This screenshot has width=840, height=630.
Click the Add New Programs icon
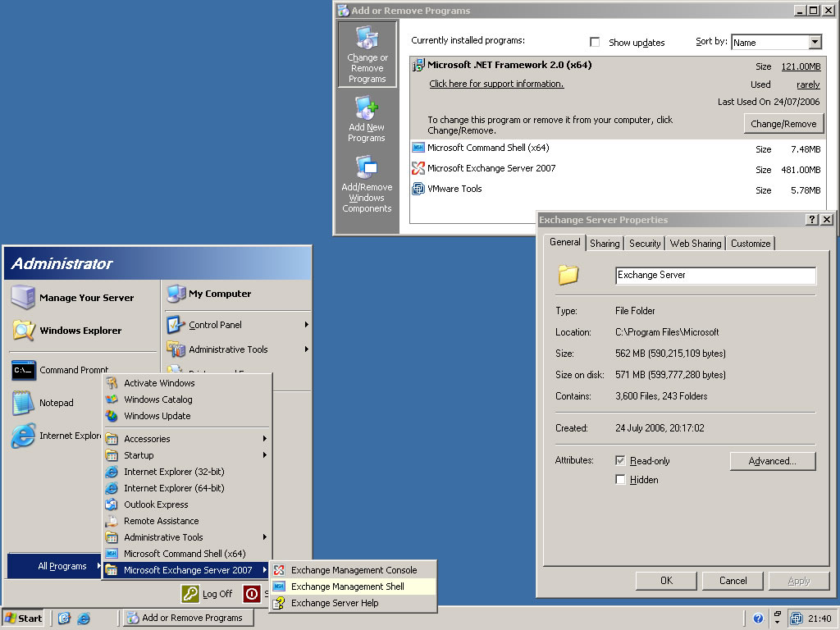[x=366, y=108]
